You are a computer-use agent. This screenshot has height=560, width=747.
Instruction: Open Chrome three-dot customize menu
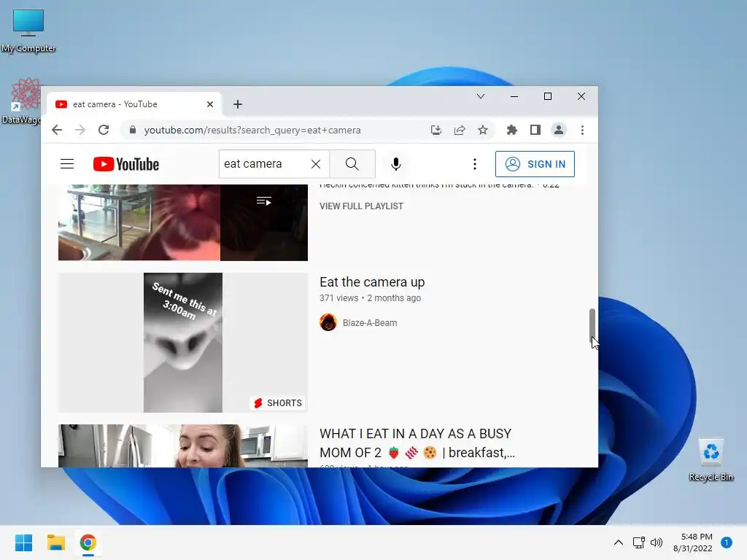tap(582, 130)
